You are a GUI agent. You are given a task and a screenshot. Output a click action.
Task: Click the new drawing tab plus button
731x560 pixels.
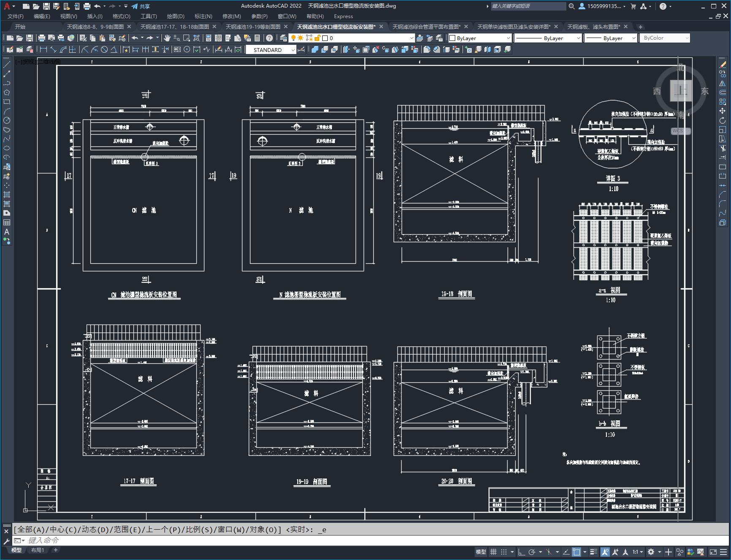pos(640,27)
